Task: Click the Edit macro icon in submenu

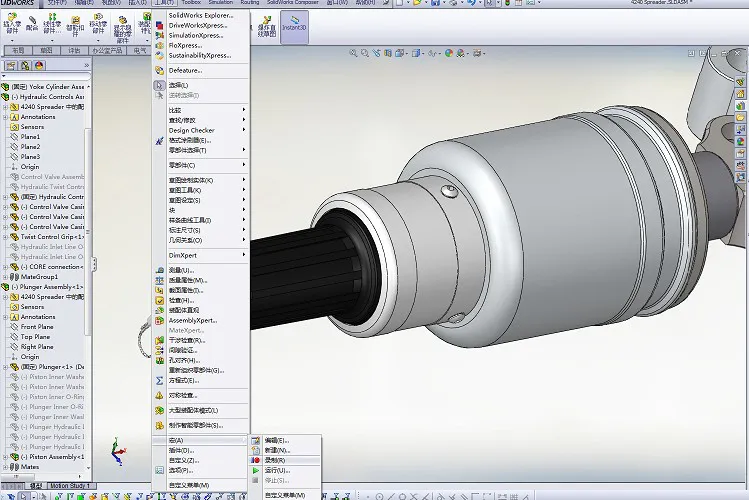Action: [256, 440]
